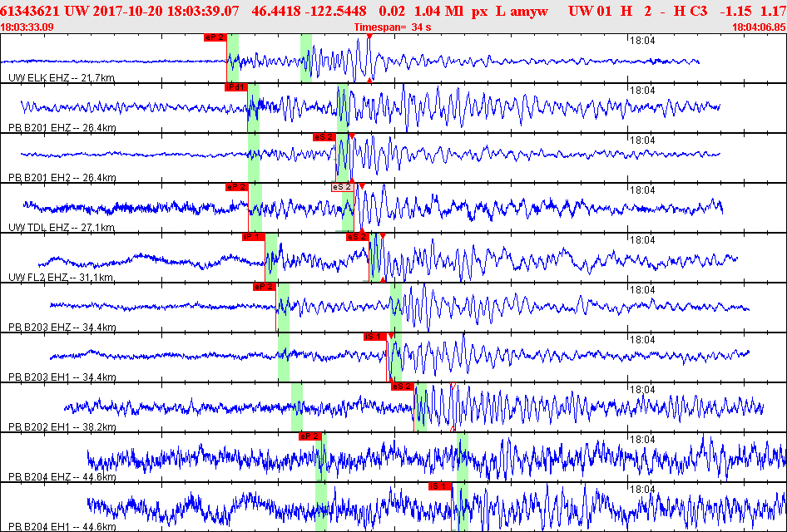Viewport: 787px width, 532px height.
Task: Select the iP 1 pick flag on PB B201 EHZ
Action: coord(235,87)
